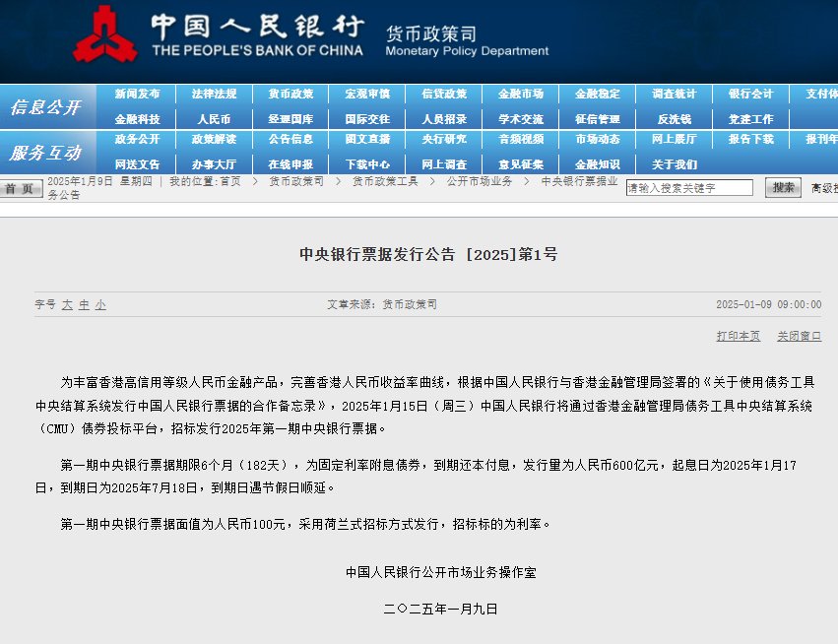Image resolution: width=838 pixels, height=644 pixels.
Task: Go to the 经理国库 section
Action: (290, 119)
